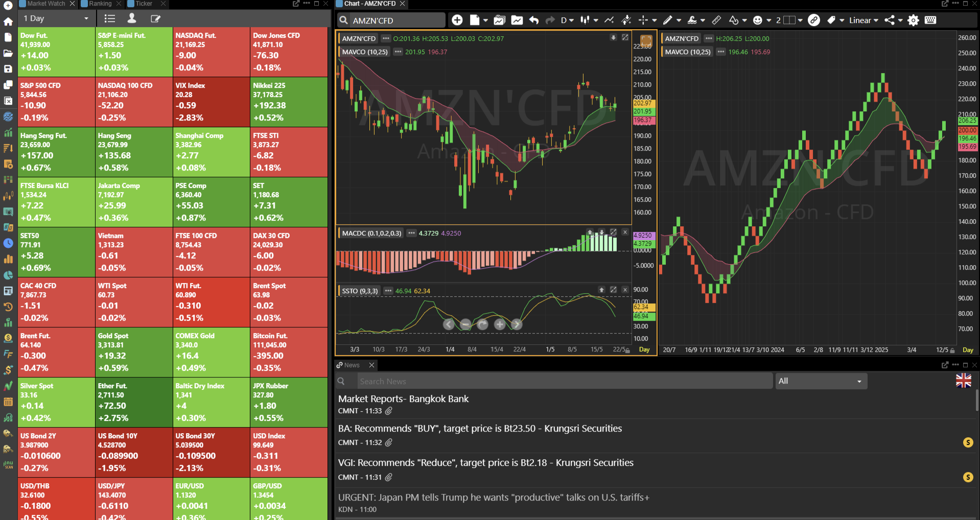The height and width of the screenshot is (520, 980).
Task: Open the load chart folder icon
Action: pyautogui.click(x=499, y=20)
